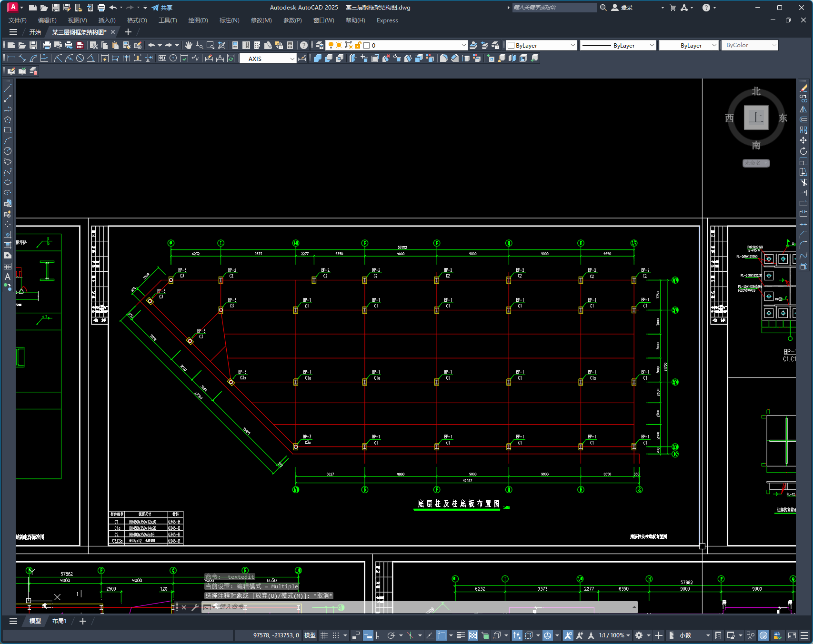813x644 pixels.
Task: Select the Move tool in modify toolbar
Action: tap(803, 140)
